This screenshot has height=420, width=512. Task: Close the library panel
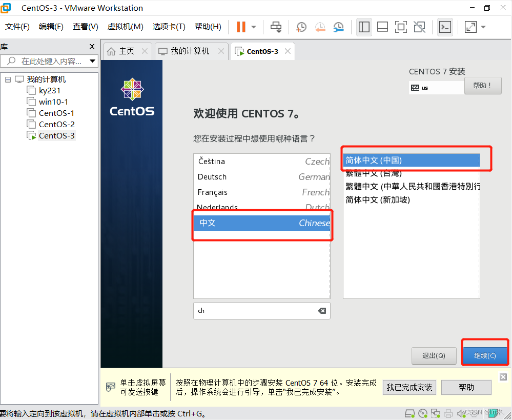[92, 47]
